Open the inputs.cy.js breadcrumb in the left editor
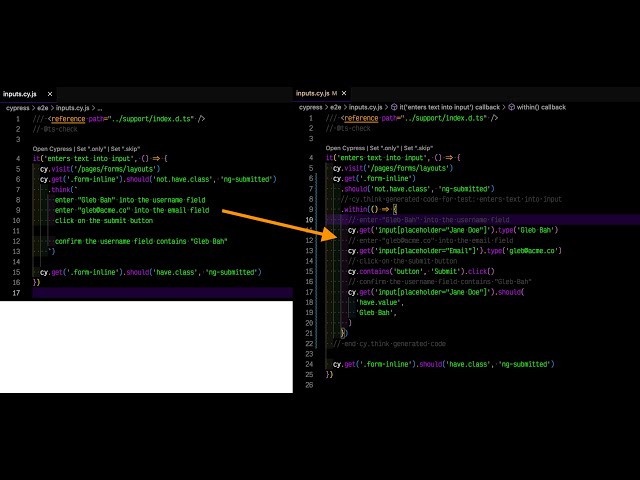The height and width of the screenshot is (480, 640). tap(73, 108)
